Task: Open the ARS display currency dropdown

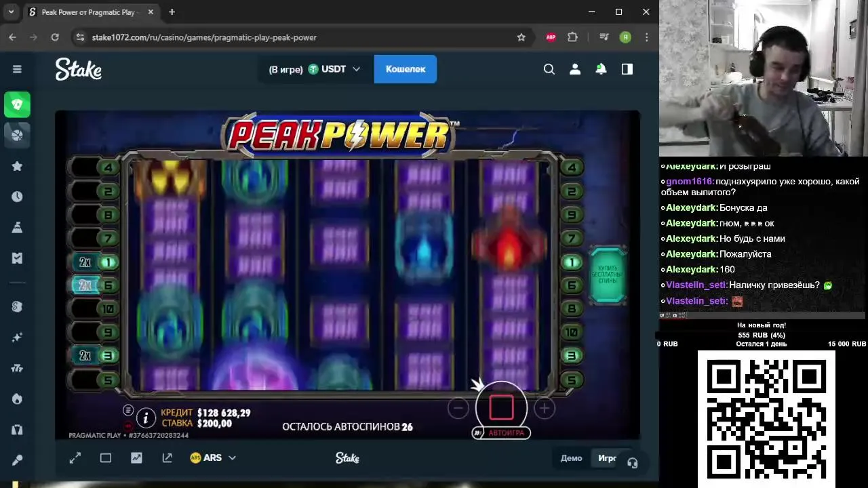Action: pyautogui.click(x=213, y=457)
